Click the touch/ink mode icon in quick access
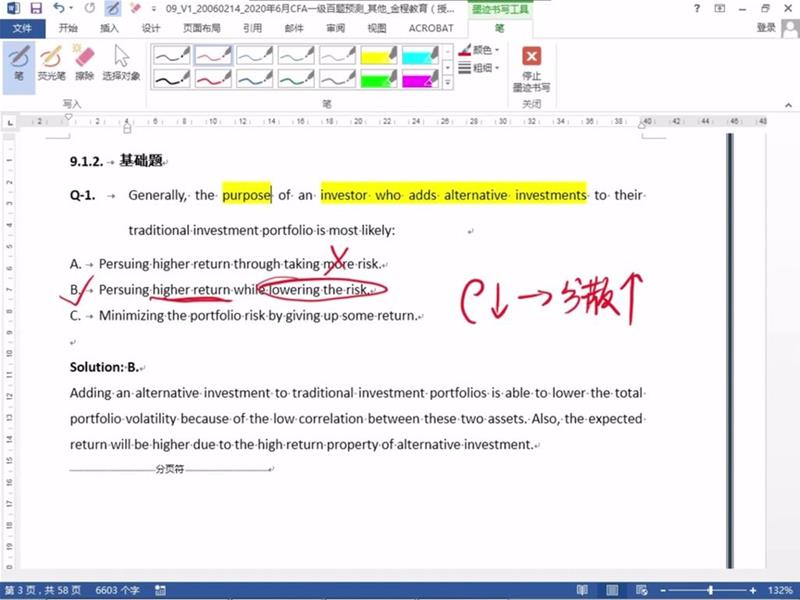The width and height of the screenshot is (800, 600). pos(112,8)
